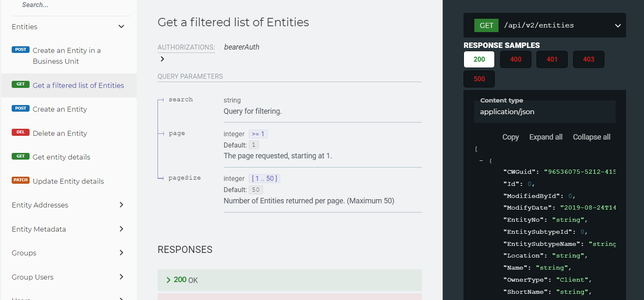
Task: Switch to the 400 response sample tab
Action: point(516,59)
